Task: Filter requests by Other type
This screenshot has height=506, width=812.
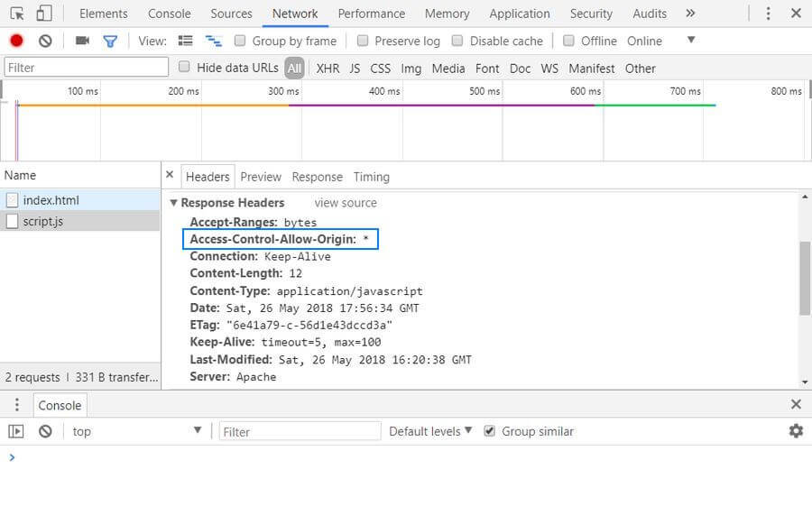Action: [x=640, y=69]
